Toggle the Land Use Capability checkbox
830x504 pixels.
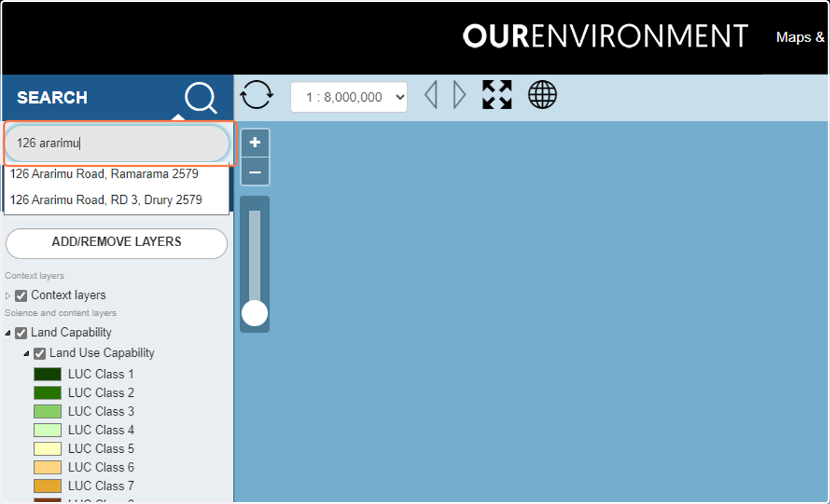click(x=40, y=354)
